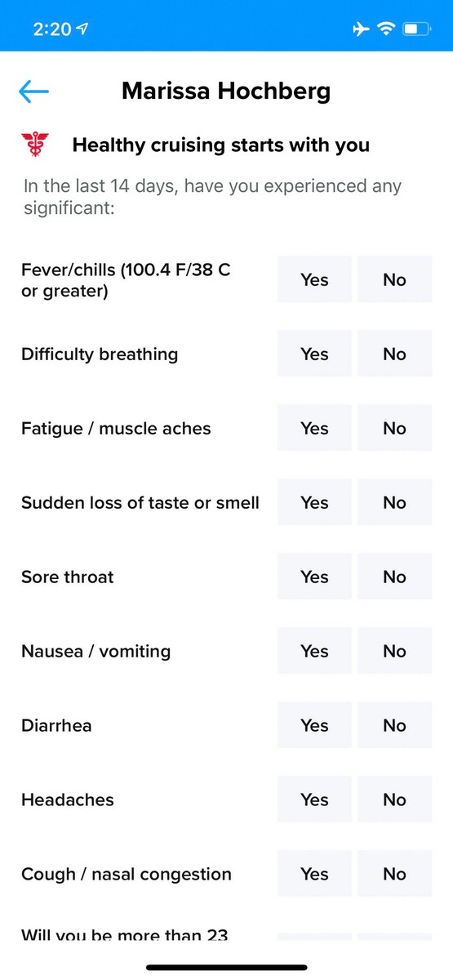The image size is (453, 980).
Task: Tap the red medical caduceus icon
Action: point(35,145)
